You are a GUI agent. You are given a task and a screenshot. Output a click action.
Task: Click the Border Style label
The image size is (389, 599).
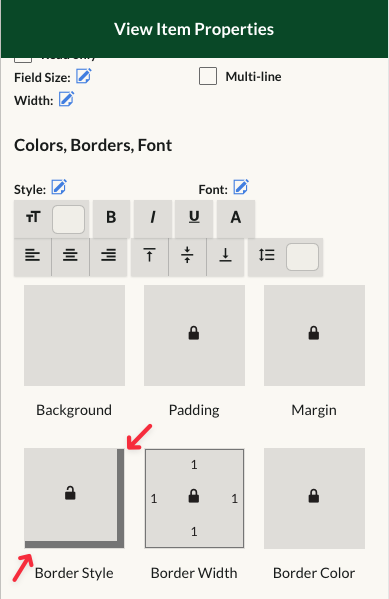[x=74, y=573]
